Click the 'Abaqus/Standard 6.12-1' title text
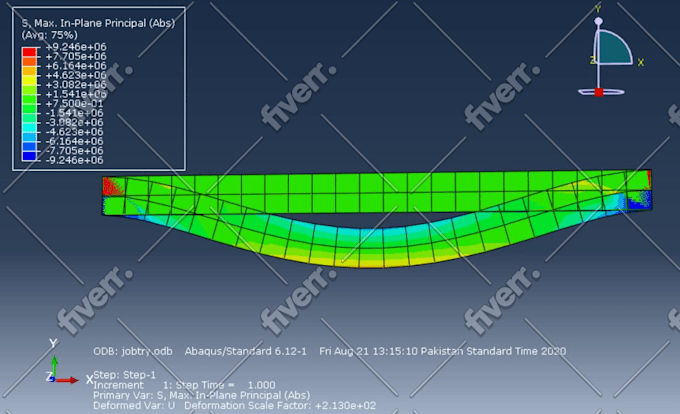Screen dimensions: 680x414 click(246, 351)
